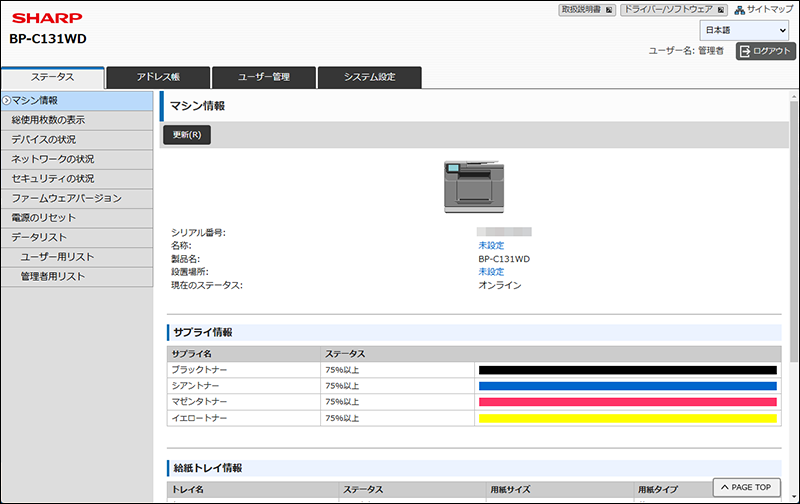Click the 給紙トレイ情報 section heading
The height and width of the screenshot is (504, 800).
point(208,468)
